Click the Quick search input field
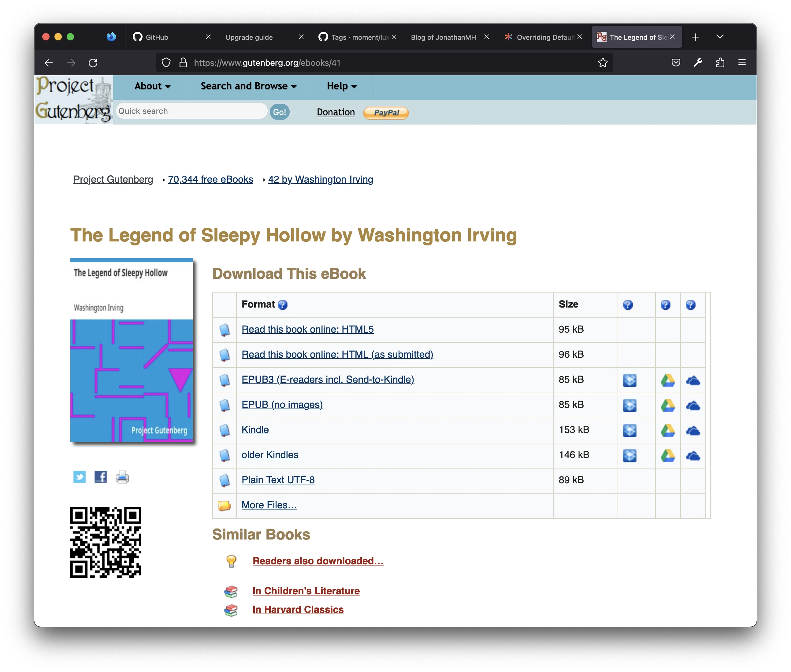 coord(191,111)
